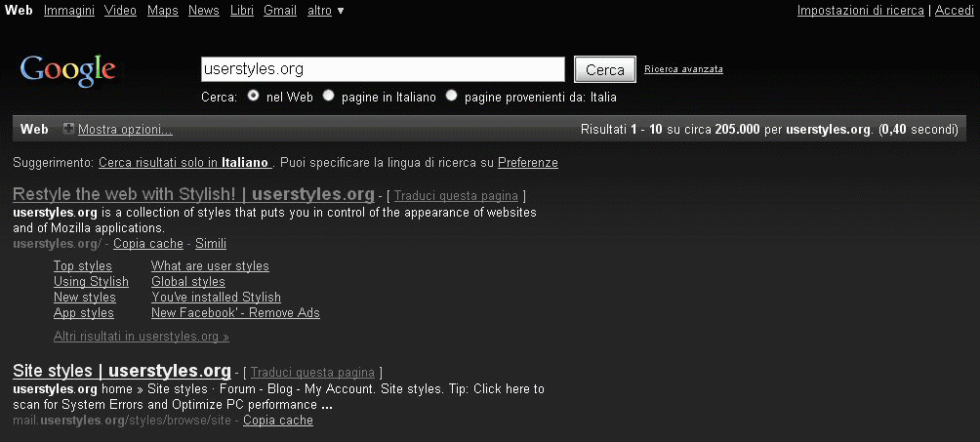Click 'Altri risultati in userstyles.org »'
The height and width of the screenshot is (442, 980).
click(142, 337)
